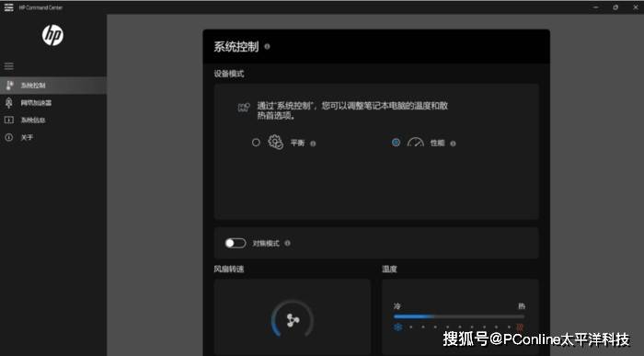Click the HP logo in the sidebar
The image size is (644, 356).
(53, 35)
